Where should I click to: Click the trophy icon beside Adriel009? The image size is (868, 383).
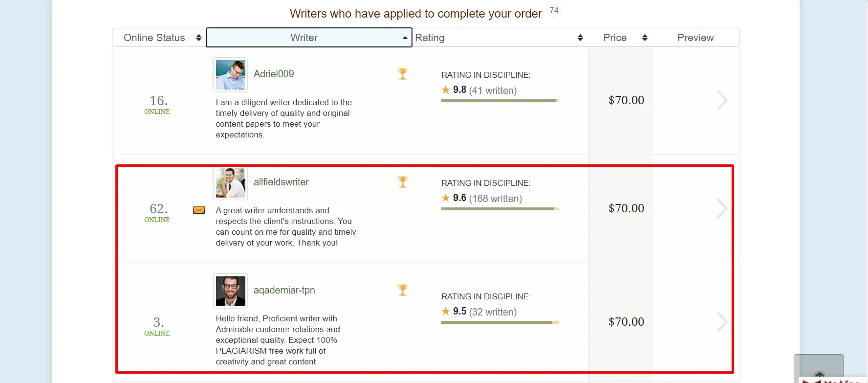click(402, 74)
